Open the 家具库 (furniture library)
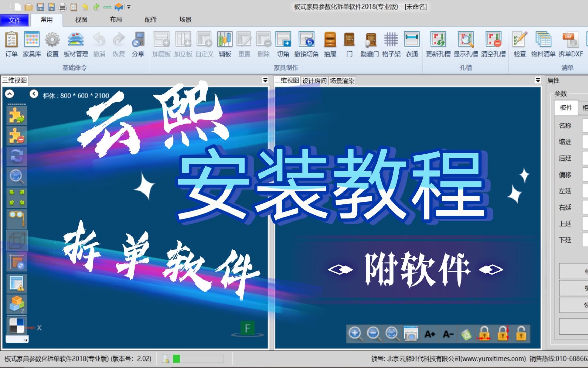The image size is (588, 368). click(32, 44)
